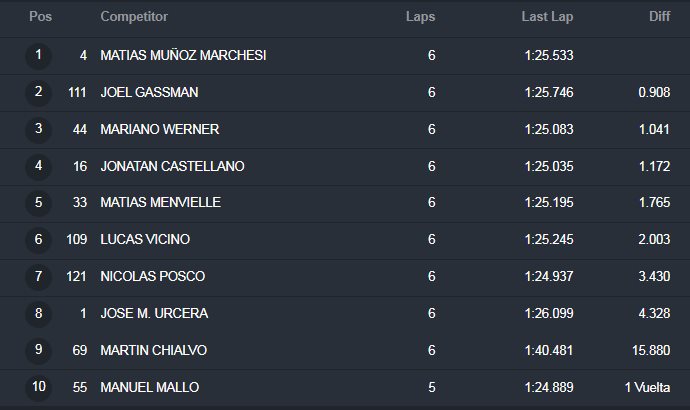Open MARIANO WERNER row

(x=345, y=129)
